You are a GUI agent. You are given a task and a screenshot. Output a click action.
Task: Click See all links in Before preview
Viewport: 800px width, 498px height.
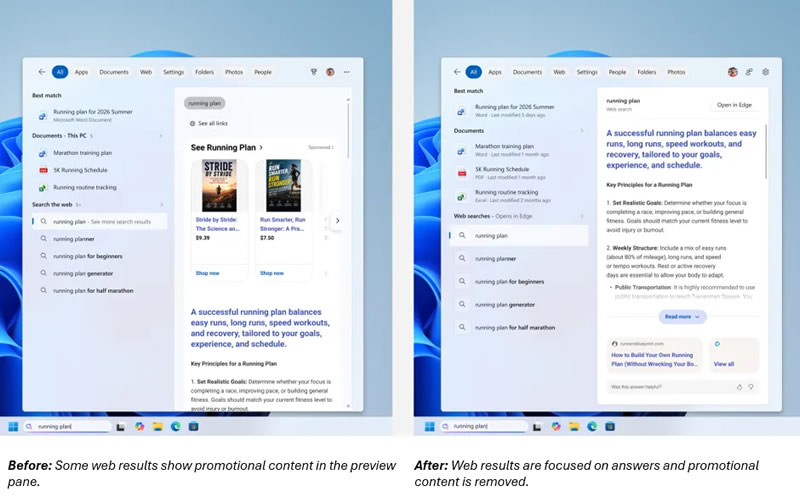(x=209, y=123)
